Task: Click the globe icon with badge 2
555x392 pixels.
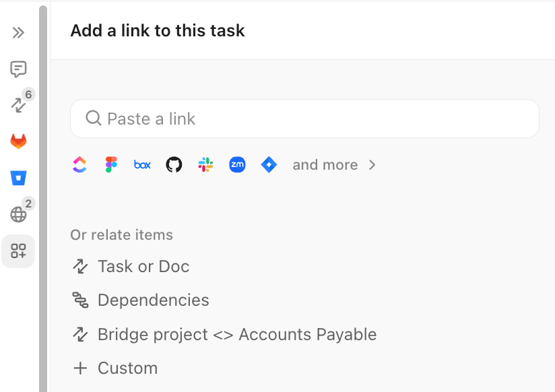Action: 19,214
